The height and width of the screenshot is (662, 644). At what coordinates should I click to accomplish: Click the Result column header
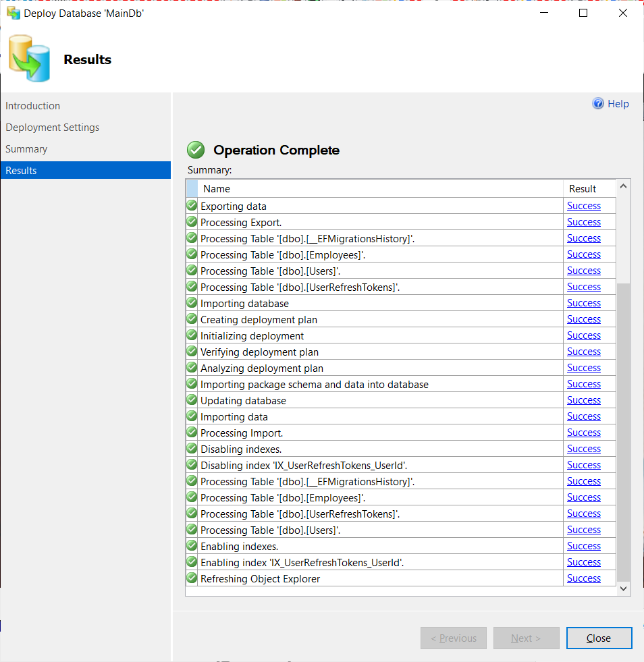point(589,189)
